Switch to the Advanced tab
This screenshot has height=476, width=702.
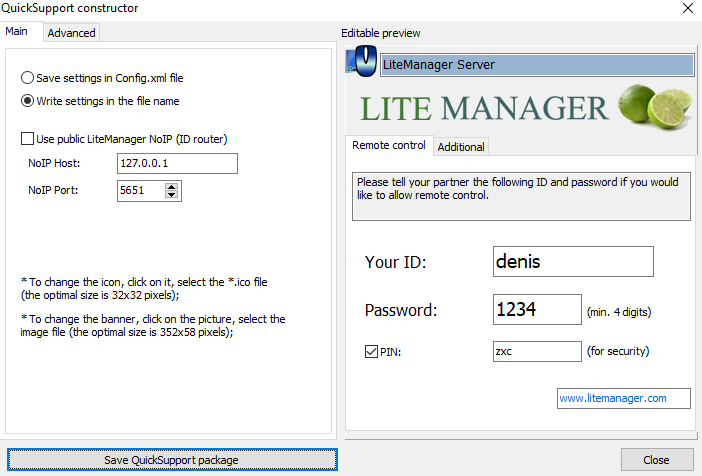click(x=71, y=33)
